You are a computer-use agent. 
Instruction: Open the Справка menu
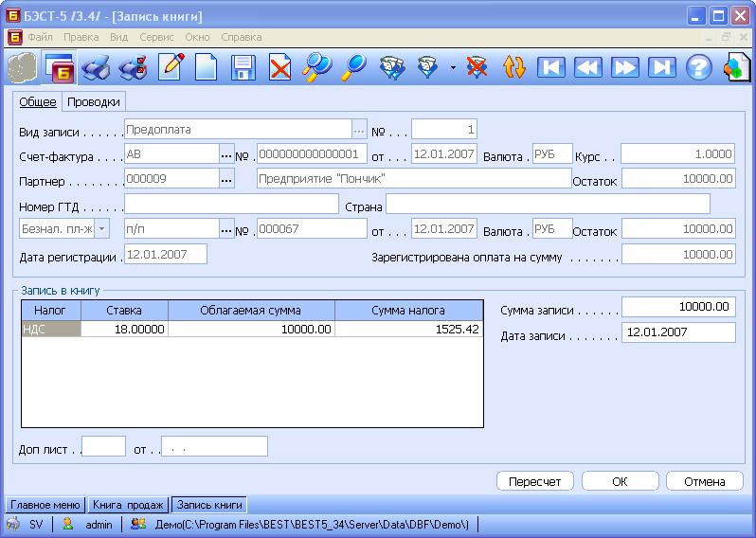tap(242, 37)
